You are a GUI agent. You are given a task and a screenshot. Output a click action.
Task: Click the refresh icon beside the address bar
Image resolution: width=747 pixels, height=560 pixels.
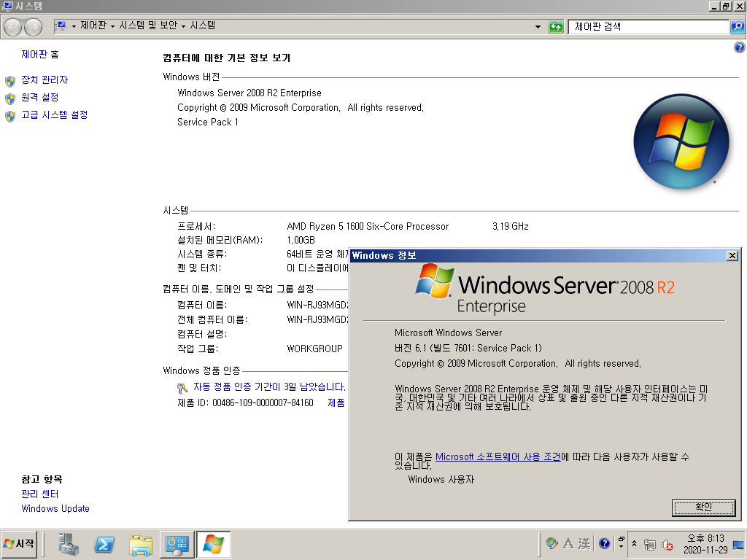pyautogui.click(x=555, y=27)
